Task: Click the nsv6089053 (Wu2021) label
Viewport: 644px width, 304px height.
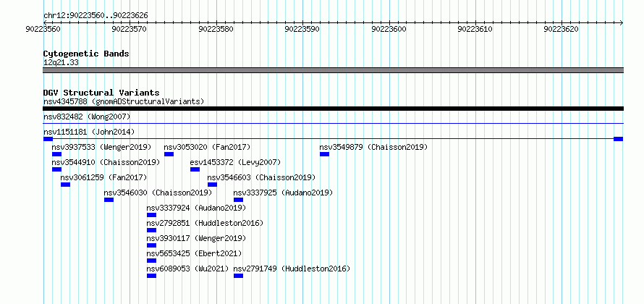Action: coord(187,269)
